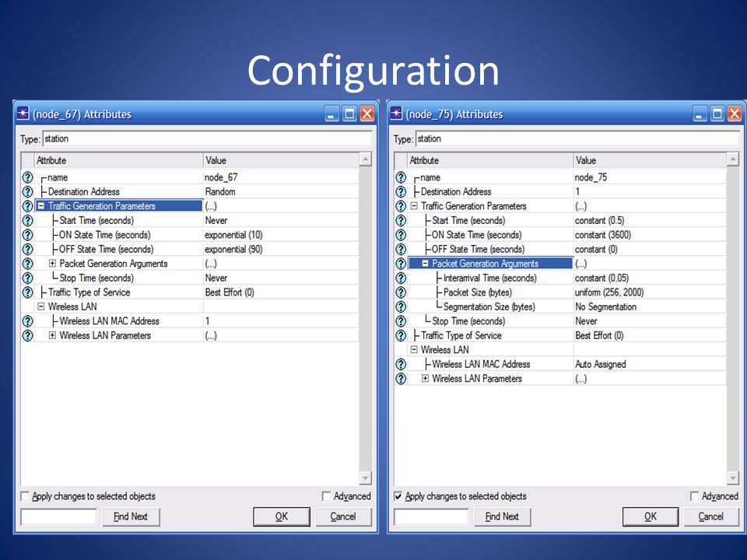The height and width of the screenshot is (560, 747).
Task: Click the Type field in node_67 window
Action: point(207,138)
